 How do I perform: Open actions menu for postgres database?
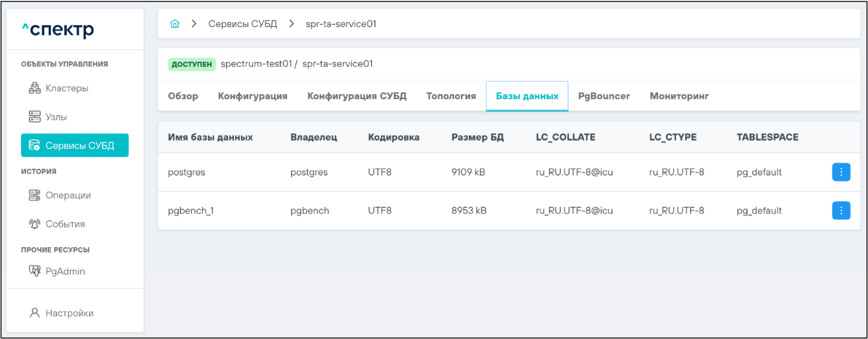coord(841,173)
